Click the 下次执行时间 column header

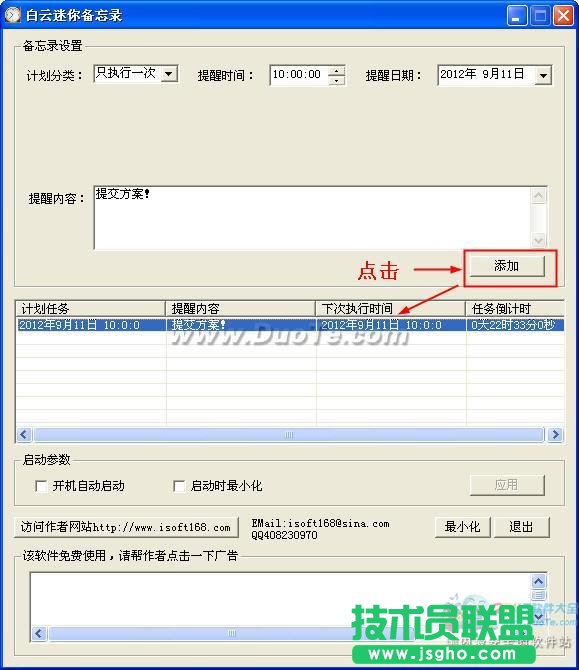tap(391, 309)
